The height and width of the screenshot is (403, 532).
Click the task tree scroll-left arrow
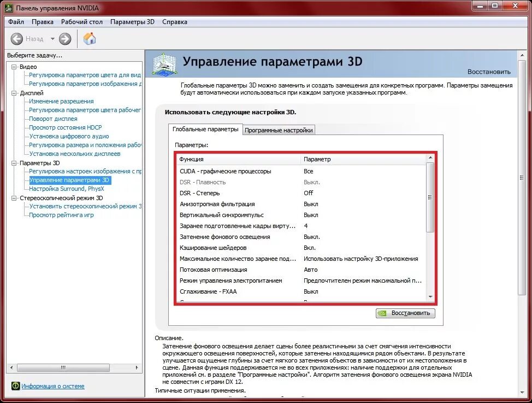pos(11,367)
